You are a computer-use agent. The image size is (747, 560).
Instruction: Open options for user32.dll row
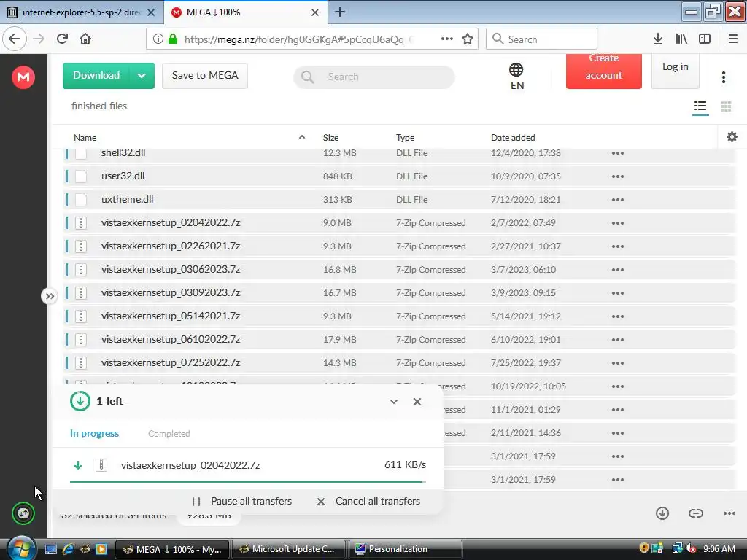(617, 176)
